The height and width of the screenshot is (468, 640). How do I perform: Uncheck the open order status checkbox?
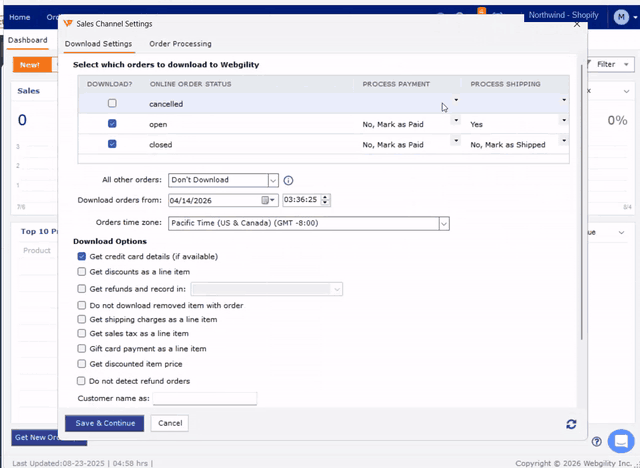(x=112, y=123)
